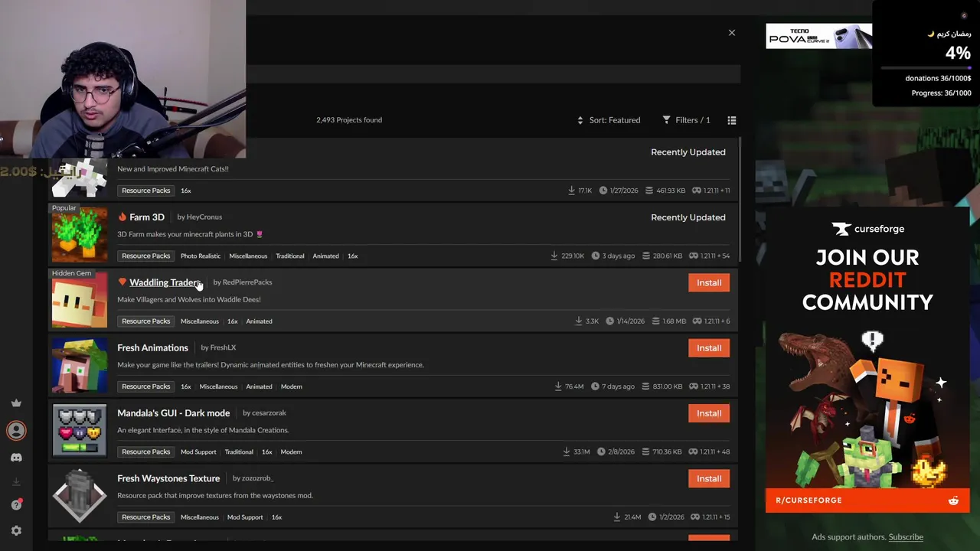The width and height of the screenshot is (980, 551).
Task: Open the settings gear icon
Action: [16, 530]
